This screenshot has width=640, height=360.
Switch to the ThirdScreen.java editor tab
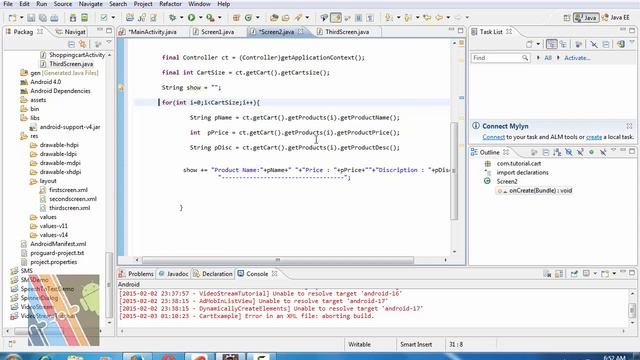(347, 31)
